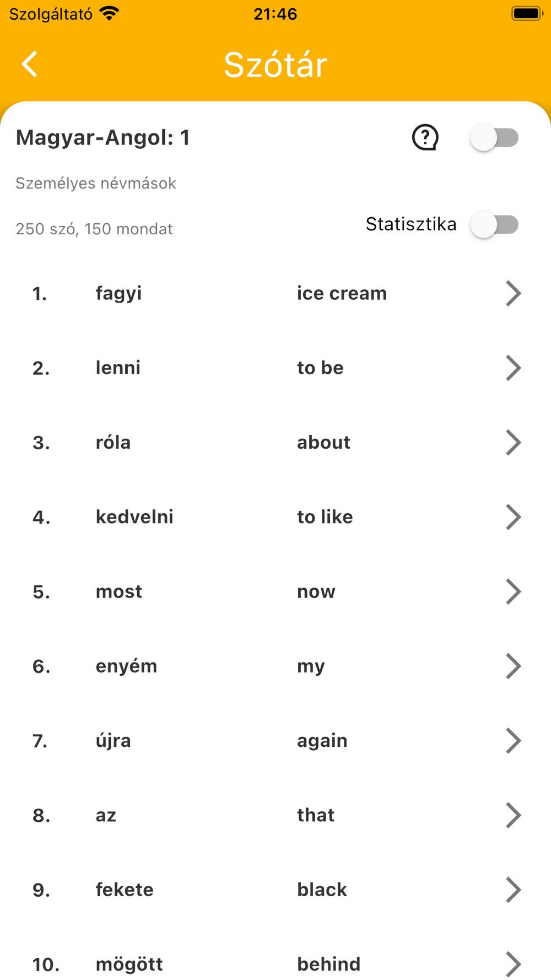551x980 pixels.
Task: Enable the Statisztika switch
Action: pos(495,225)
